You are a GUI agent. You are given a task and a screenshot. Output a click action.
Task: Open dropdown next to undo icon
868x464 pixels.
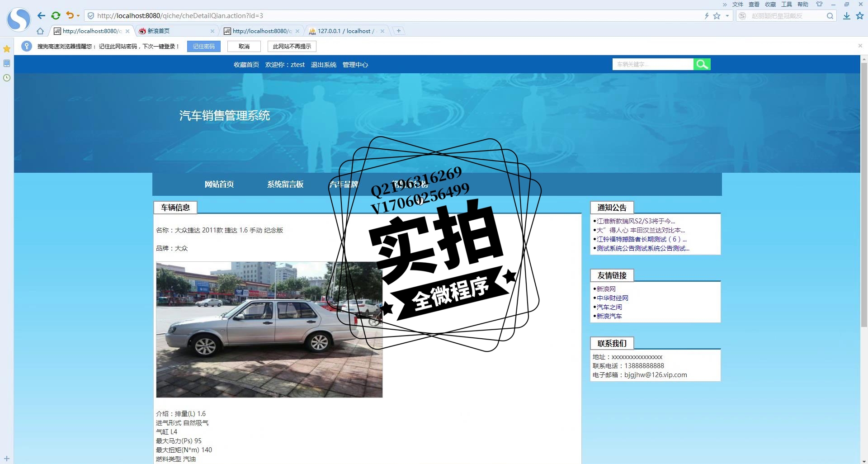point(78,16)
